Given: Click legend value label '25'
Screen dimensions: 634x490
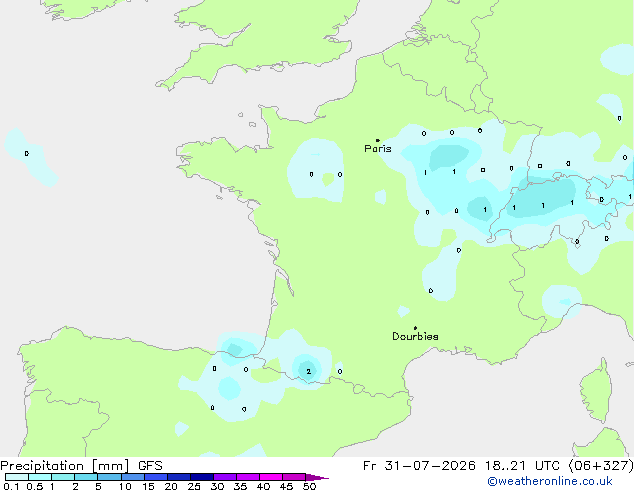Looking at the screenshot, I should tap(194, 486).
